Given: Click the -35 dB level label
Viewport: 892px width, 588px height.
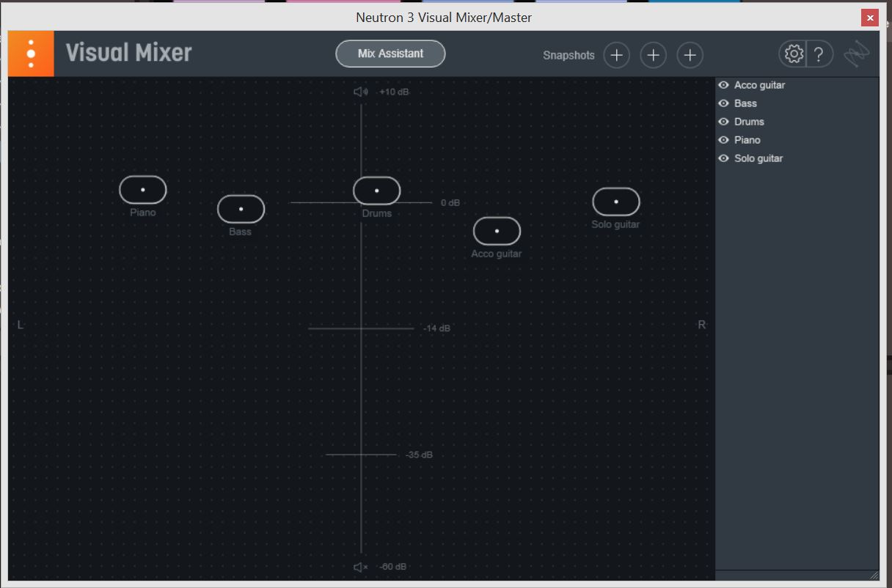Looking at the screenshot, I should (420, 455).
